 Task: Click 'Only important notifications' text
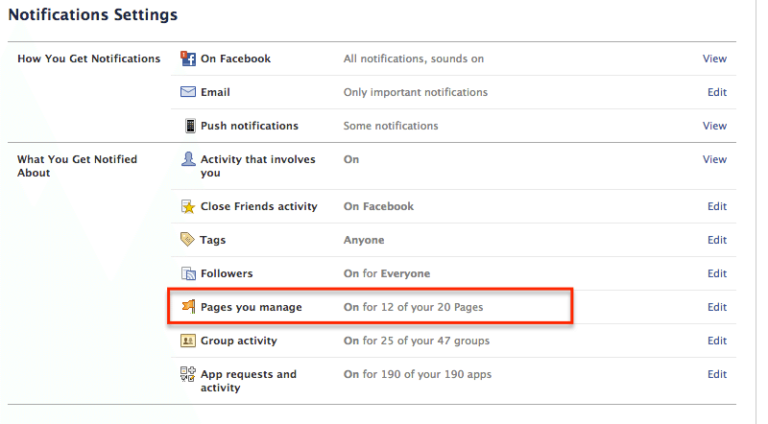point(415,92)
